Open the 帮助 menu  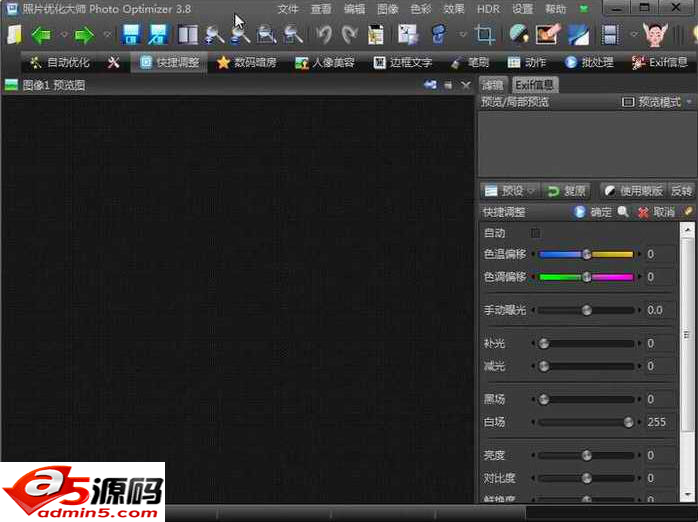point(556,9)
